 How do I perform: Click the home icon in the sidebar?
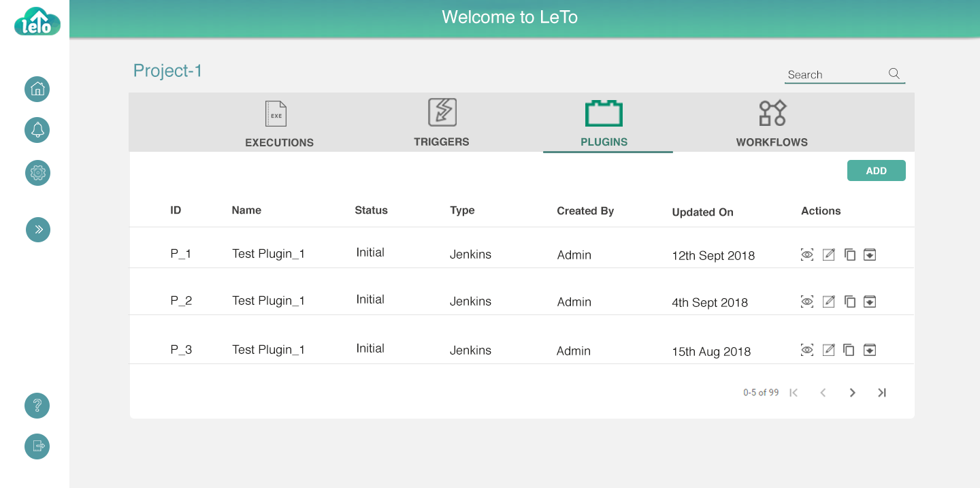tap(37, 89)
